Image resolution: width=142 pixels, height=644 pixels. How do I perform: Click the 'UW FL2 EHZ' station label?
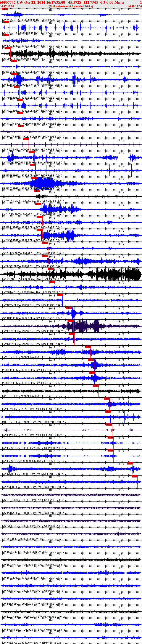(10, 409)
